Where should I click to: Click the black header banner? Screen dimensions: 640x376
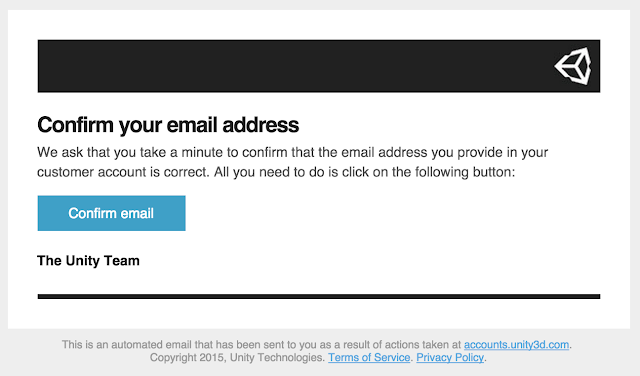pos(319,66)
